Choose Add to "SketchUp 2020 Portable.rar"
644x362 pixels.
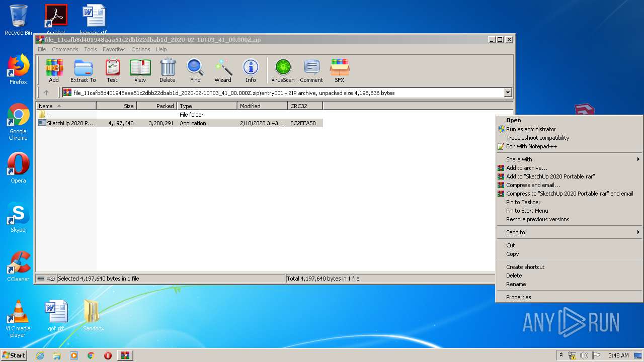569,176
